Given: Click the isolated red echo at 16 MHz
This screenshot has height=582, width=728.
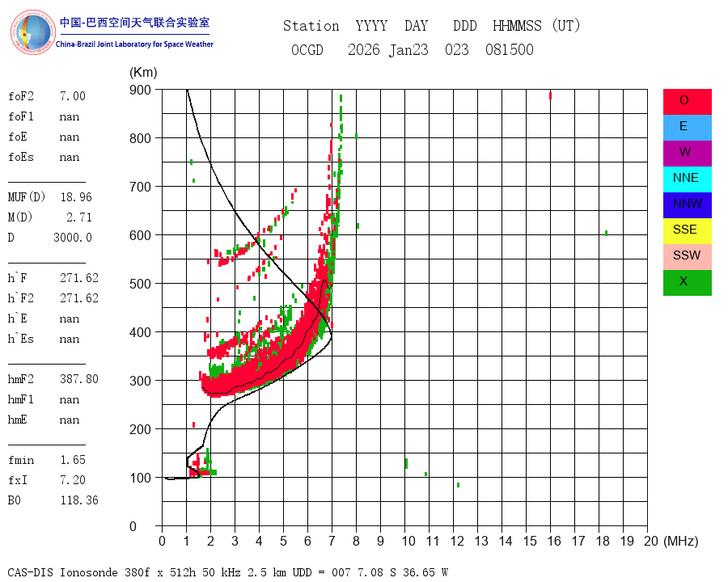Looking at the screenshot, I should pos(550,95).
